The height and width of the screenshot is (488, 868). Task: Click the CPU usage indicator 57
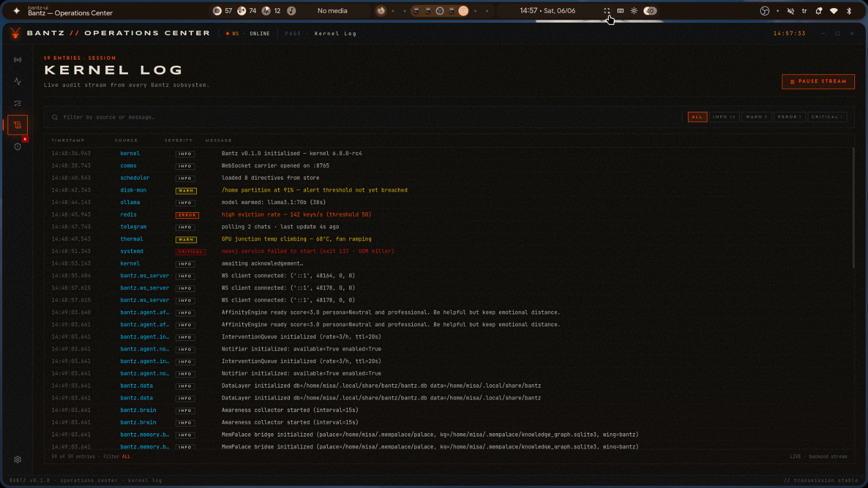(222, 11)
